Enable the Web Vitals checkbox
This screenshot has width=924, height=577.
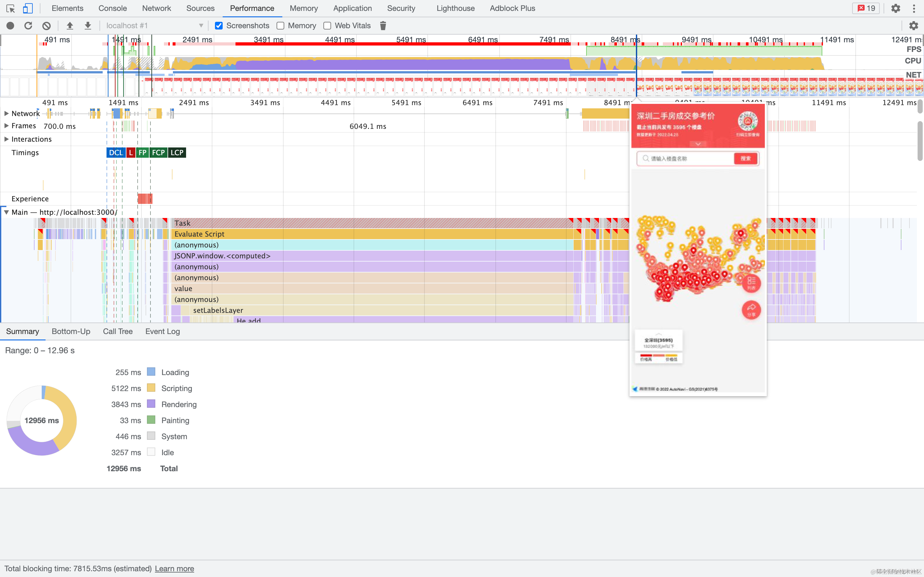[327, 26]
